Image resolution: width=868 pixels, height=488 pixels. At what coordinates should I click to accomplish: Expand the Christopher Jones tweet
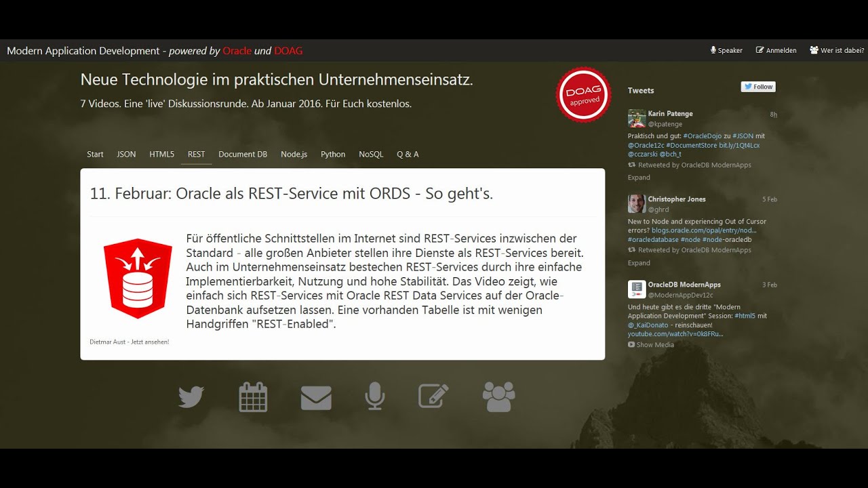639,263
